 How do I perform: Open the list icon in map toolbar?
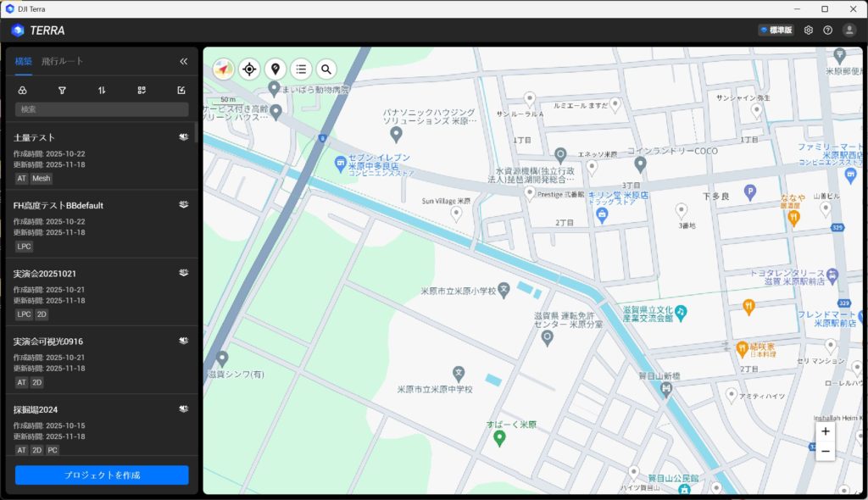tap(300, 69)
